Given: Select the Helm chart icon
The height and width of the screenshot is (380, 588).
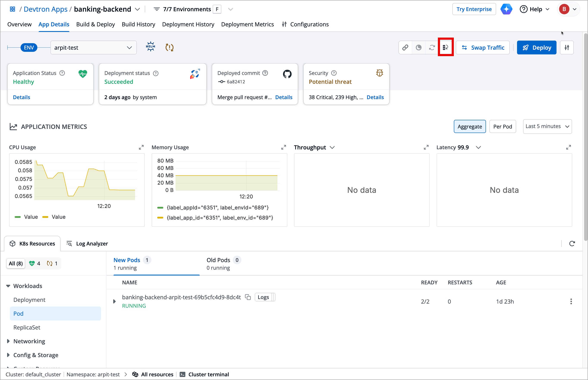Looking at the screenshot, I should (x=150, y=47).
